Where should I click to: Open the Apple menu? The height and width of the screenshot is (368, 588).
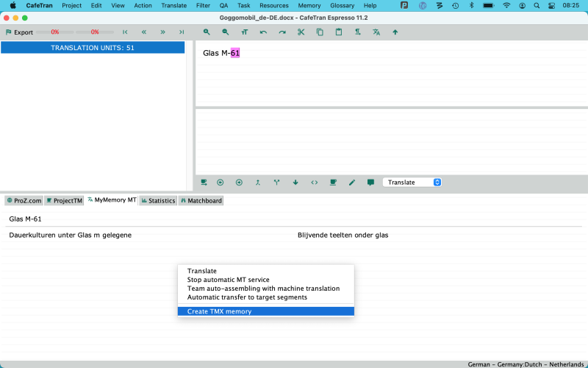pyautogui.click(x=12, y=6)
